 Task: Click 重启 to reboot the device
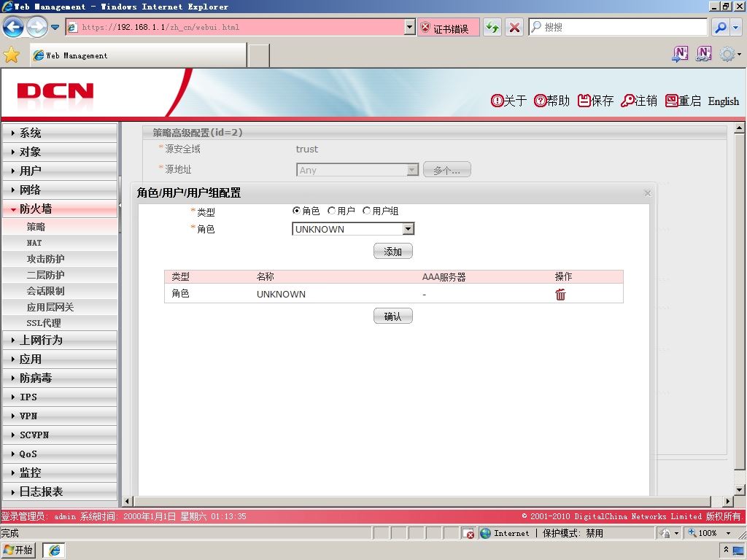click(683, 101)
